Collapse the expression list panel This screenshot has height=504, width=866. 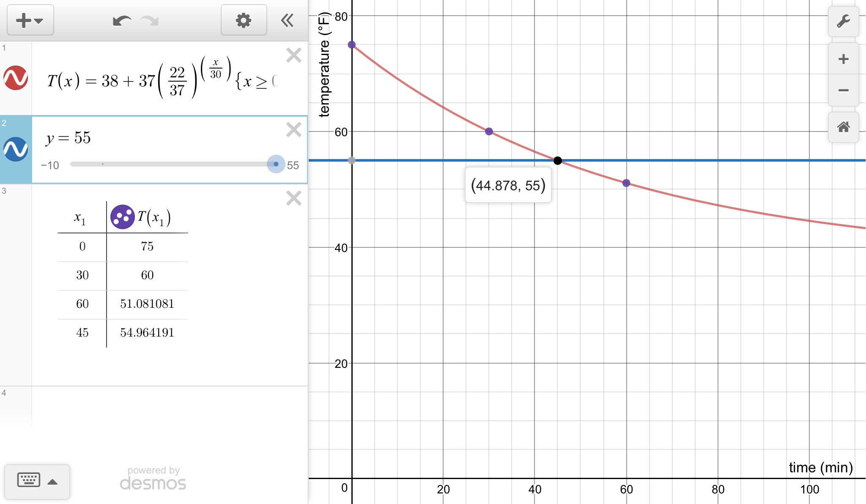(288, 20)
